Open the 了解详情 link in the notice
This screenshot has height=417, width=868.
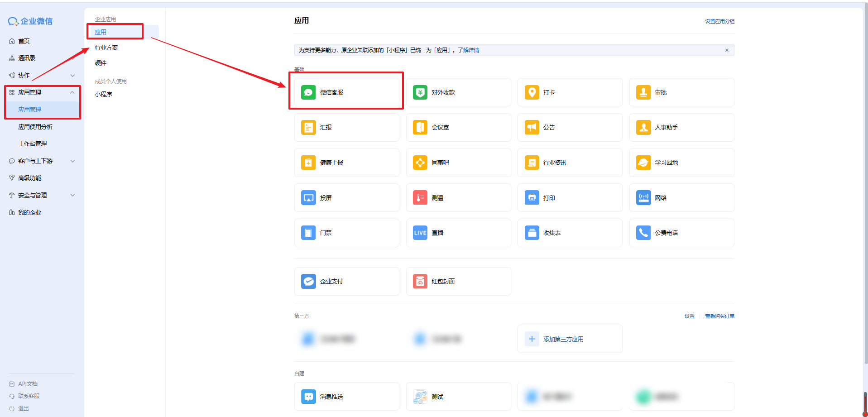468,50
